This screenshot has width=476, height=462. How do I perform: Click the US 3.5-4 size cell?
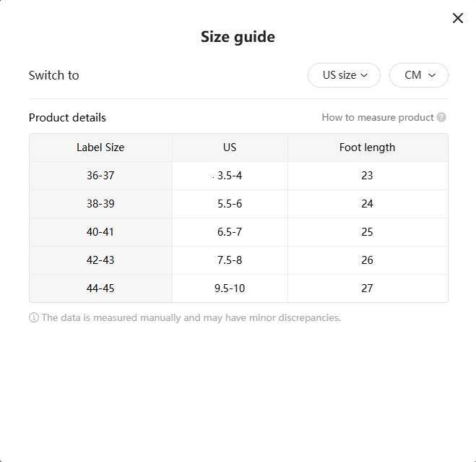click(230, 176)
